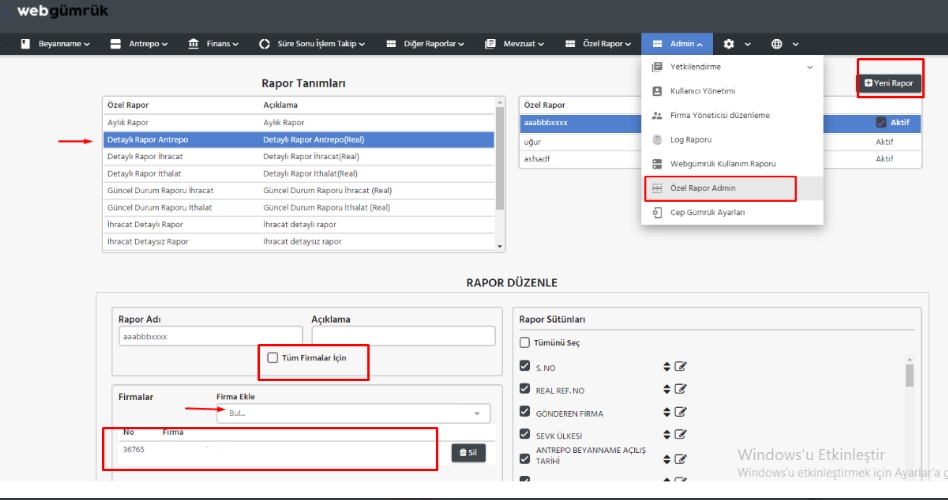Open Log Raporu menu entry
The image size is (948, 500).
point(732,140)
